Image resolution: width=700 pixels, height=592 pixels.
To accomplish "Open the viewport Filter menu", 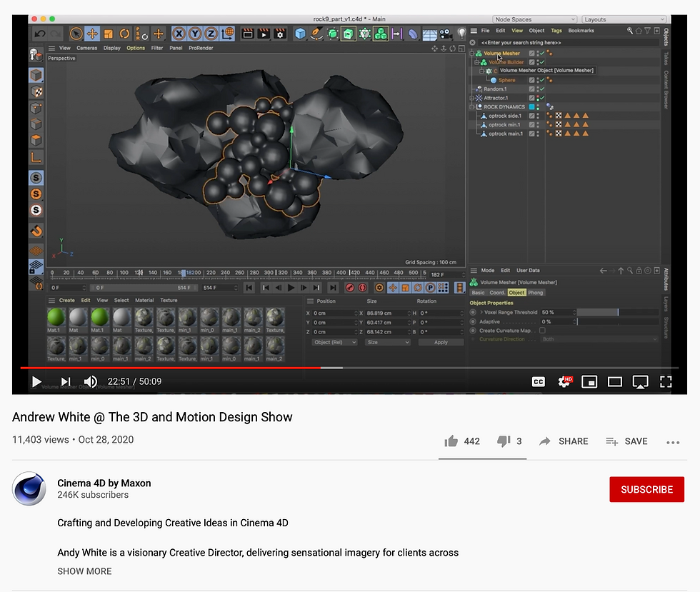I will [157, 49].
